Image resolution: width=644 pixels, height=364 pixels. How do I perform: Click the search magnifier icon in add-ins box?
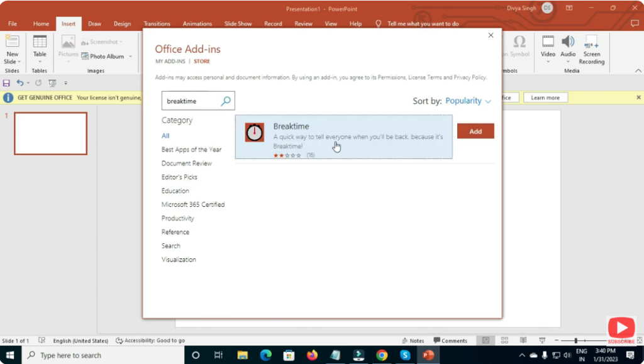(x=226, y=101)
